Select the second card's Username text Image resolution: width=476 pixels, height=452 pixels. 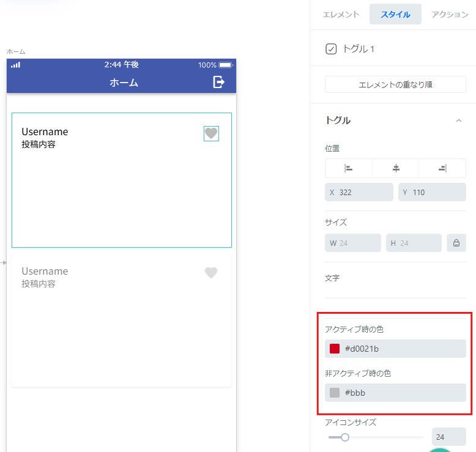pyautogui.click(x=45, y=271)
